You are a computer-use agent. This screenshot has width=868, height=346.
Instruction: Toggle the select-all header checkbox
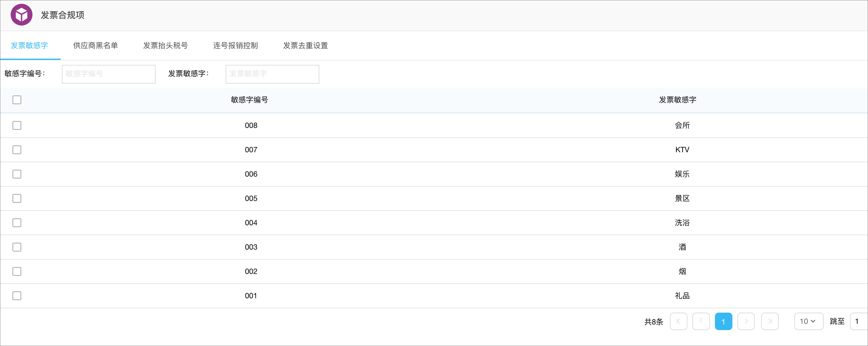[x=17, y=100]
